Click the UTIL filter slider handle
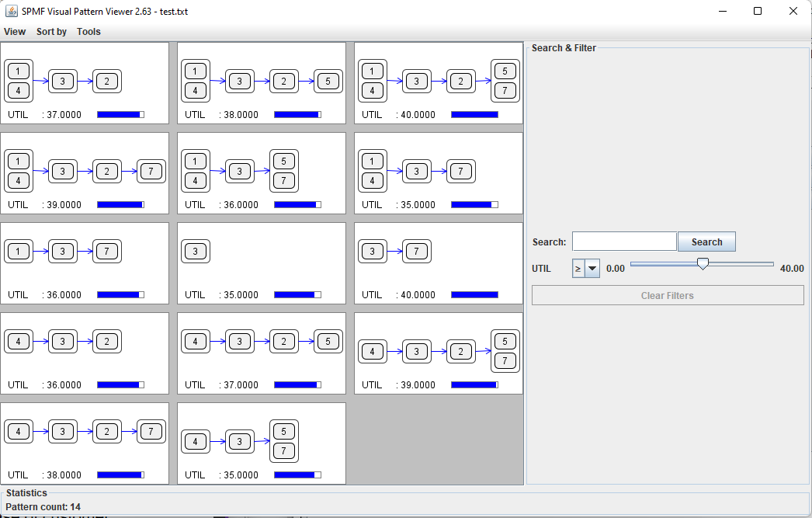This screenshot has height=518, width=812. (703, 265)
